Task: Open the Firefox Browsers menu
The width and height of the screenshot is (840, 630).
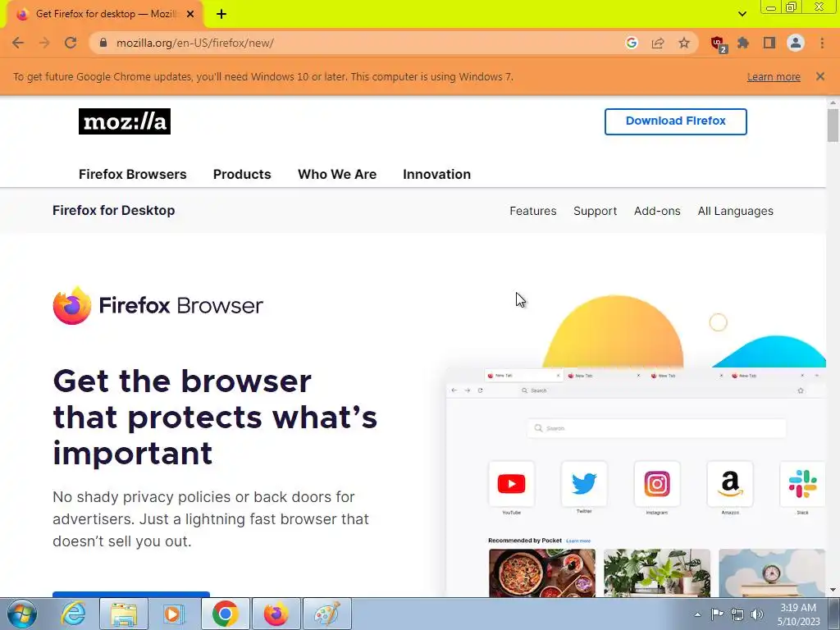Action: [132, 174]
